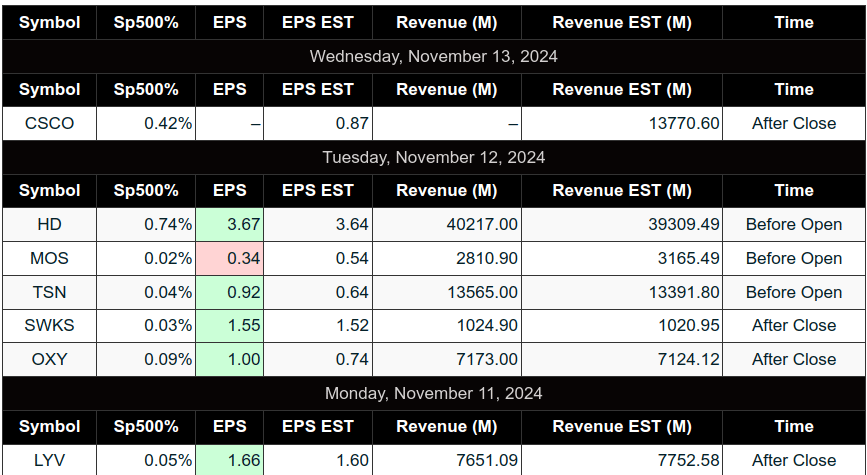
Task: Click the Wednesday, November 13, 2024 date row
Action: (434, 56)
